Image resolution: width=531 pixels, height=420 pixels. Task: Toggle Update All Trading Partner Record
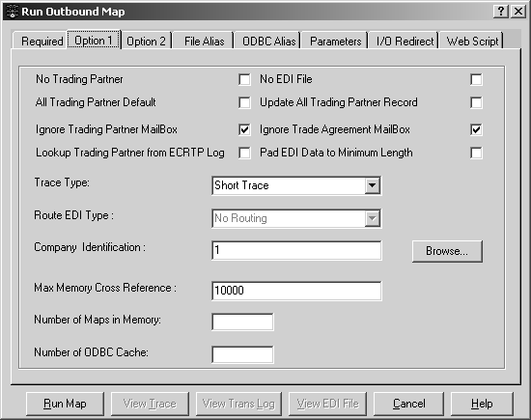coord(476,102)
